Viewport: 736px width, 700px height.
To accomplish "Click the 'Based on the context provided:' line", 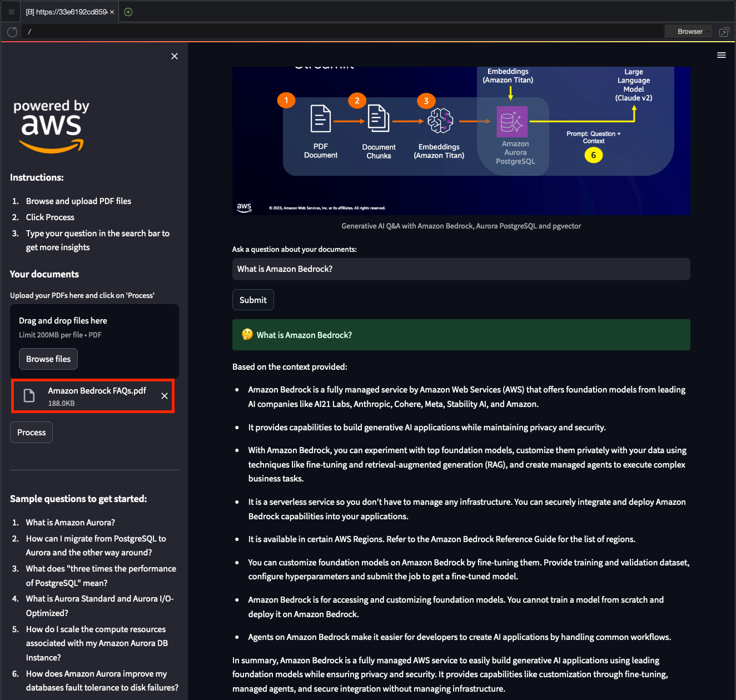I will (290, 367).
